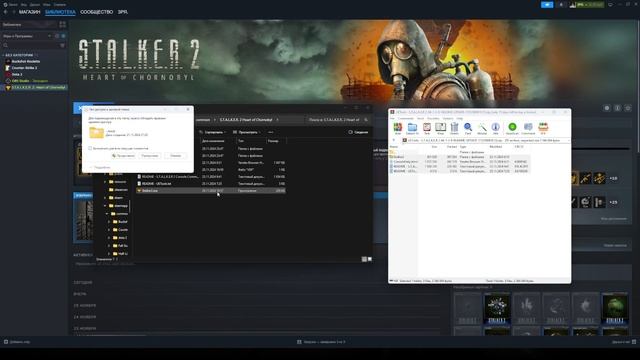This screenshot has width=640, height=360.
Task: Open WinRAR Commands menu
Action: click(x=406, y=118)
